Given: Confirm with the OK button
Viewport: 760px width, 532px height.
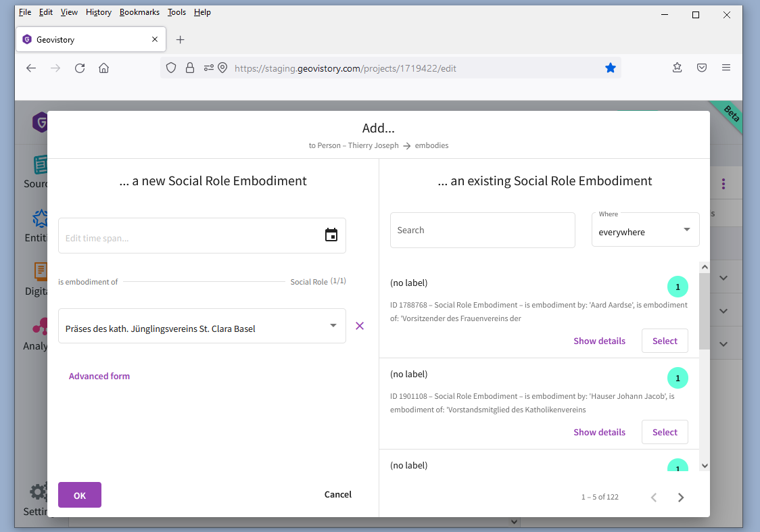Looking at the screenshot, I should point(80,495).
